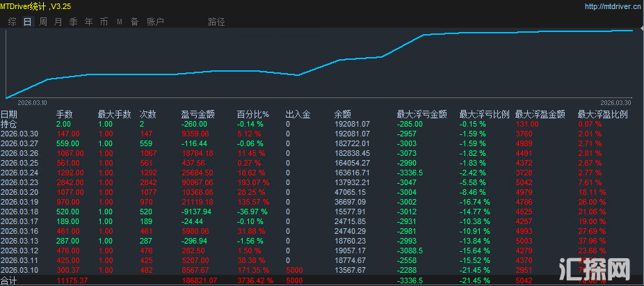Select the 2026.03.30 row date
This screenshot has height=286, width=644.
[19, 133]
